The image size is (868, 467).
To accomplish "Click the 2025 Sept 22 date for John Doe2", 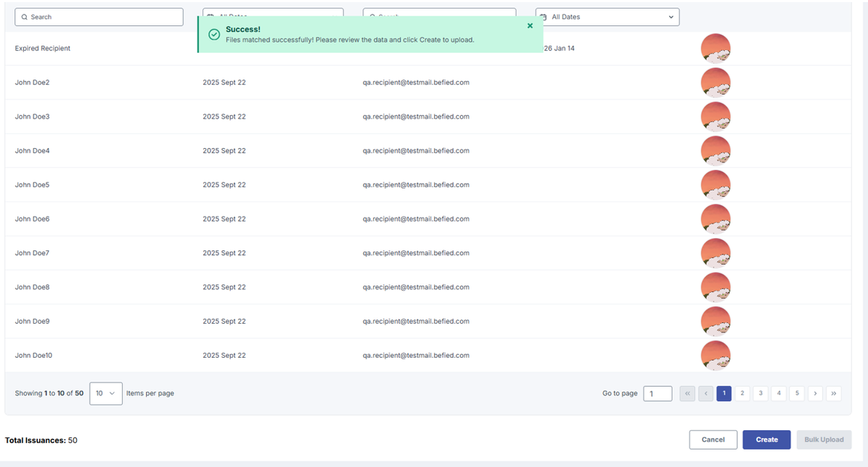I will (x=224, y=82).
